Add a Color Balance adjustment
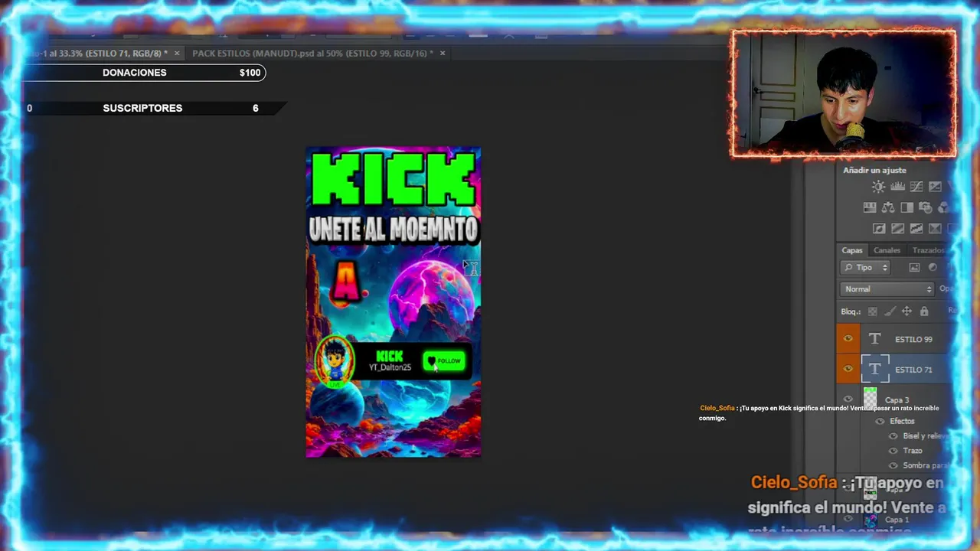 (888, 207)
